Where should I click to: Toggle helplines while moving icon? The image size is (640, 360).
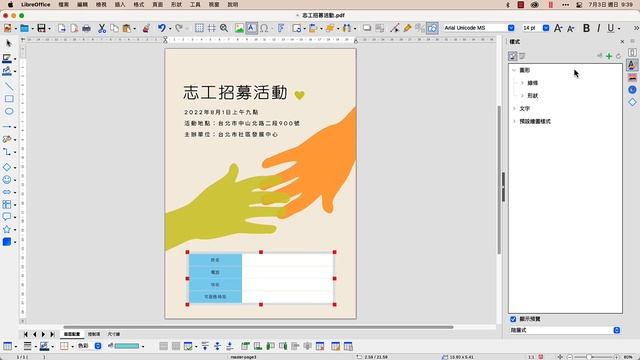coord(211,28)
